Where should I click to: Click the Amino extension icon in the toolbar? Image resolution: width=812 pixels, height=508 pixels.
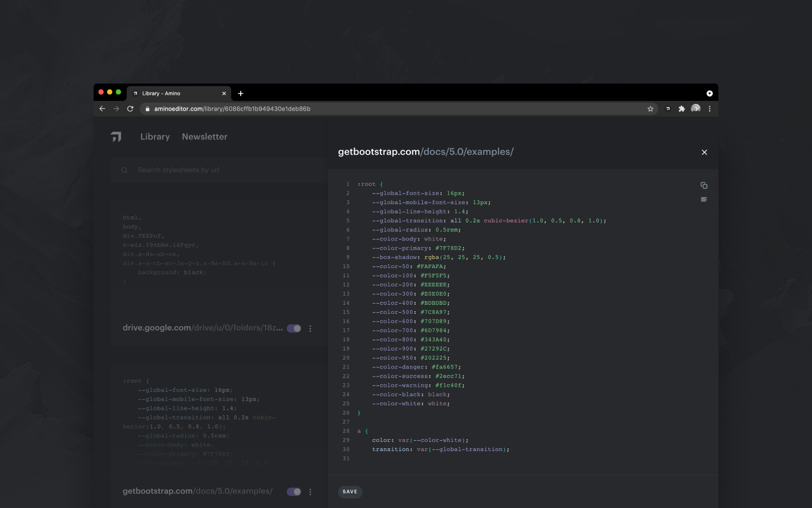[668, 109]
